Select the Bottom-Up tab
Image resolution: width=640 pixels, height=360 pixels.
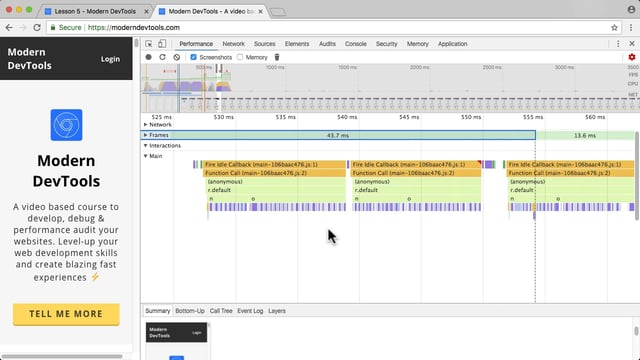(x=190, y=311)
